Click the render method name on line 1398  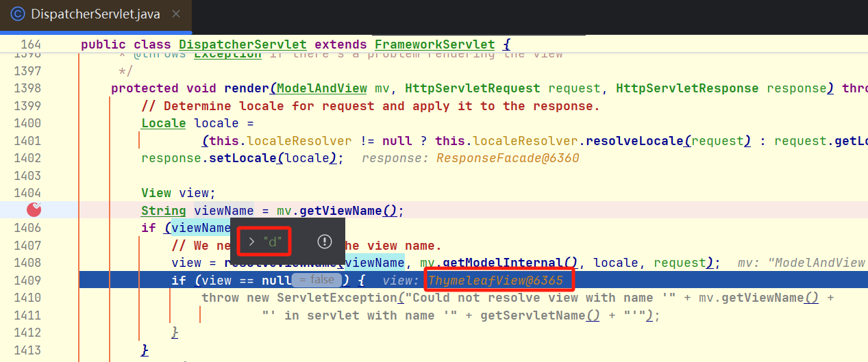point(247,88)
